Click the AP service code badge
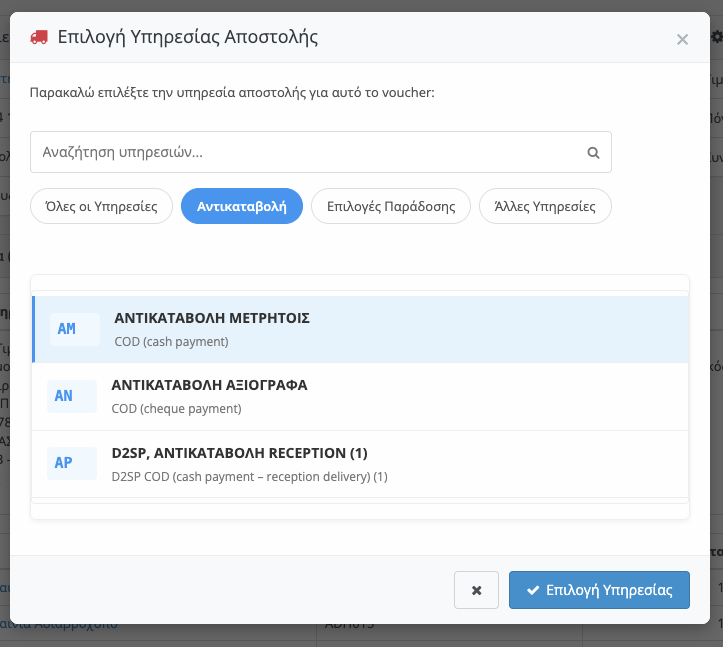 click(72, 463)
